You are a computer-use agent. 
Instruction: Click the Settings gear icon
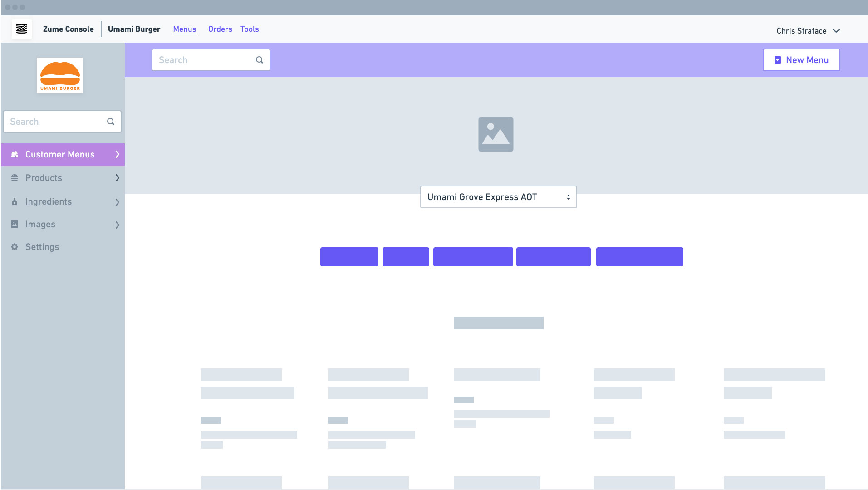15,247
